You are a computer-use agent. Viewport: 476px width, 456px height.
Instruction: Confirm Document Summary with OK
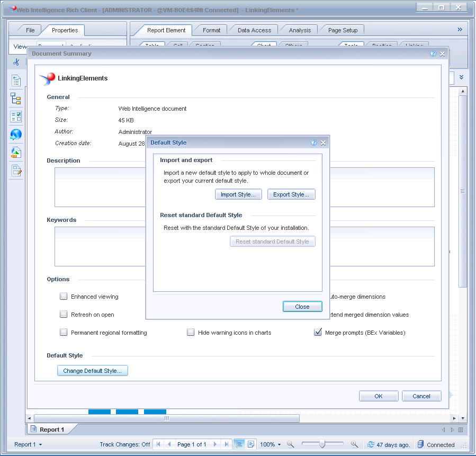pyautogui.click(x=379, y=396)
